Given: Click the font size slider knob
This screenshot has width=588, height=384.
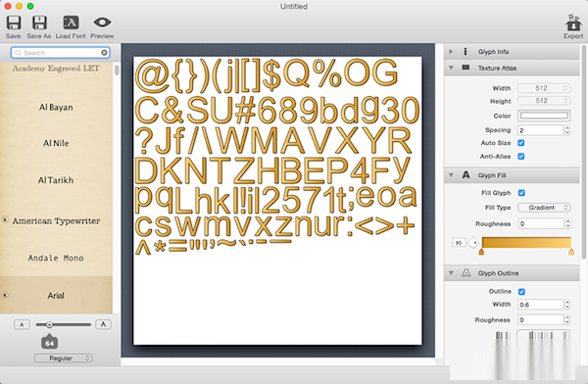Looking at the screenshot, I should click(49, 325).
